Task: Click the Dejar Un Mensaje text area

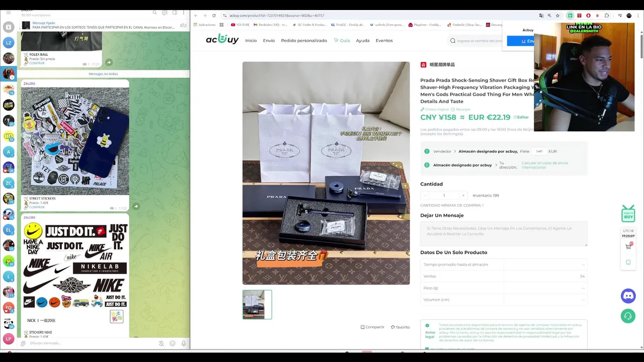Action: click(x=504, y=234)
